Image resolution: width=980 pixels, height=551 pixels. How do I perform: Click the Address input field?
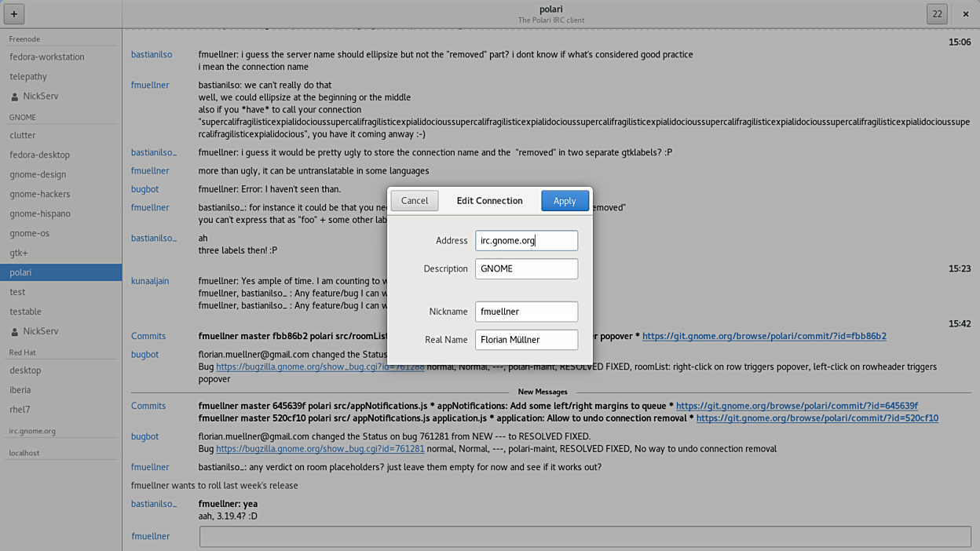point(526,240)
